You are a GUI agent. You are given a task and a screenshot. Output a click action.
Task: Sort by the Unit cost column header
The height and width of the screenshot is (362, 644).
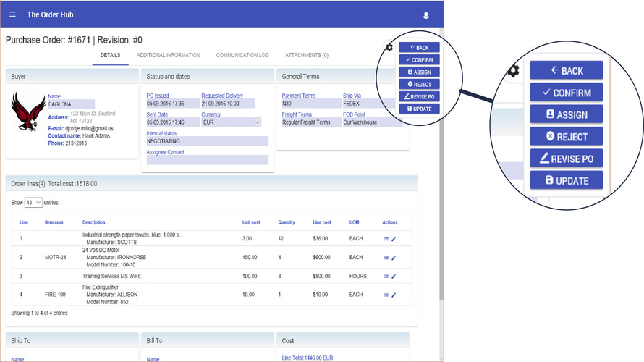pos(251,222)
